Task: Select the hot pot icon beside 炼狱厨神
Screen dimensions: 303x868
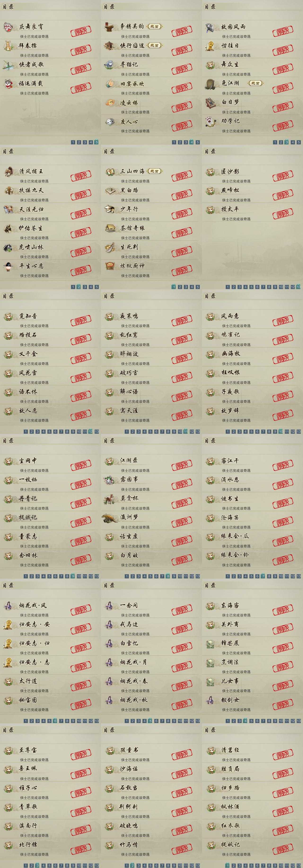Action: coord(109,266)
